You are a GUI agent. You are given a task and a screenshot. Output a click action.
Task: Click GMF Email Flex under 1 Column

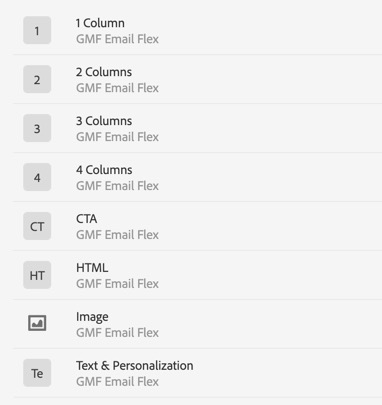[117, 39]
